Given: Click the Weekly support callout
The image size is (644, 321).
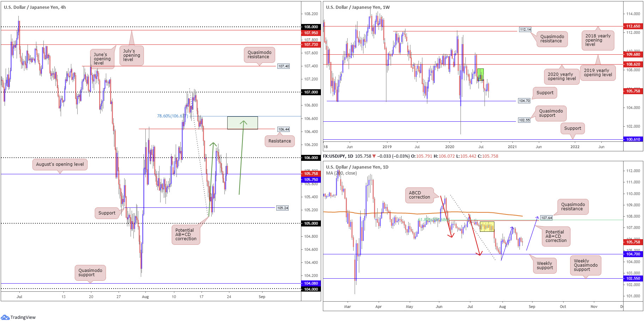Looking at the screenshot, I should click(x=544, y=266).
